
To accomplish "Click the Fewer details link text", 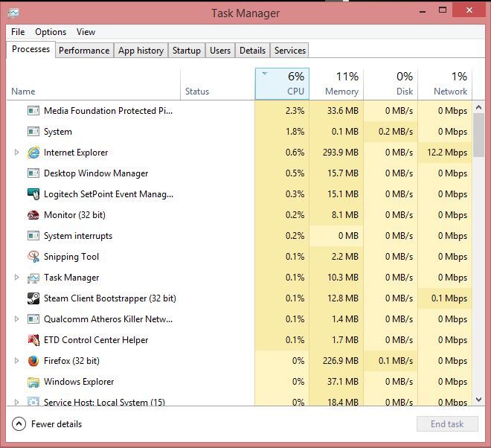I will click(x=57, y=424).
